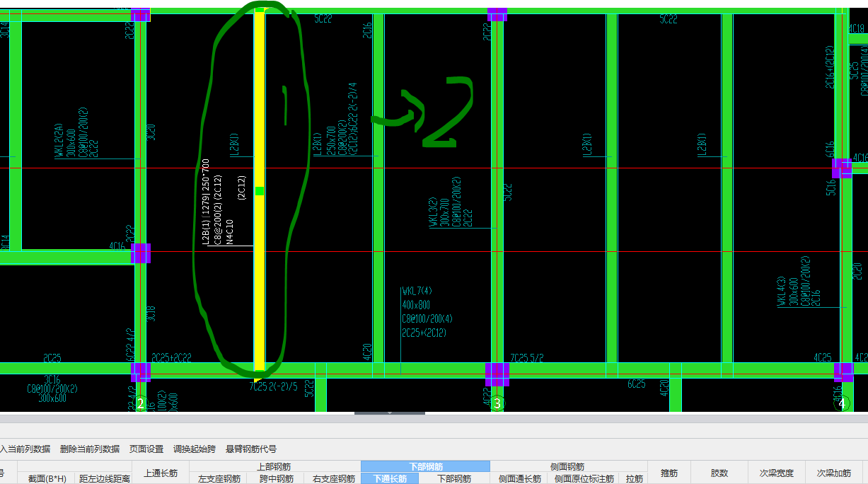Click the 4C25 rebar label

pos(822,358)
